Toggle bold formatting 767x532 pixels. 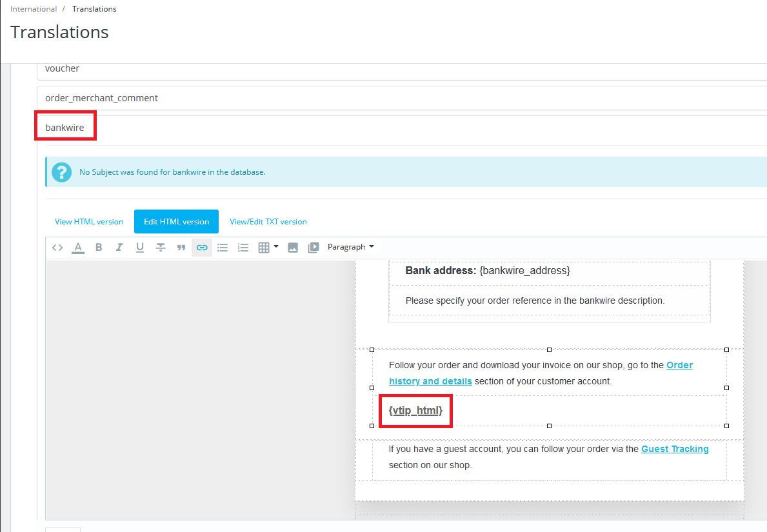[x=99, y=248]
